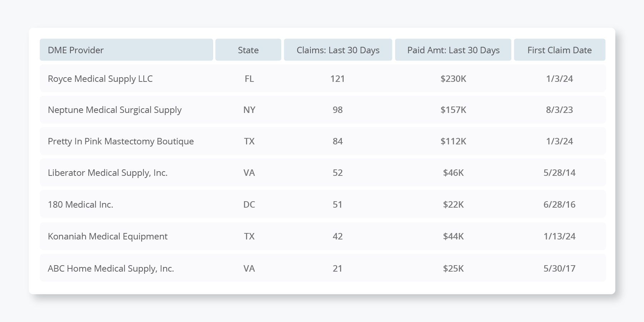Click the $25K paid amount

pyautogui.click(x=453, y=268)
